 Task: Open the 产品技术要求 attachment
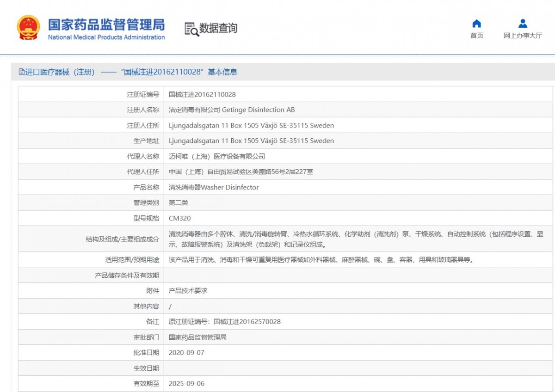(x=188, y=291)
